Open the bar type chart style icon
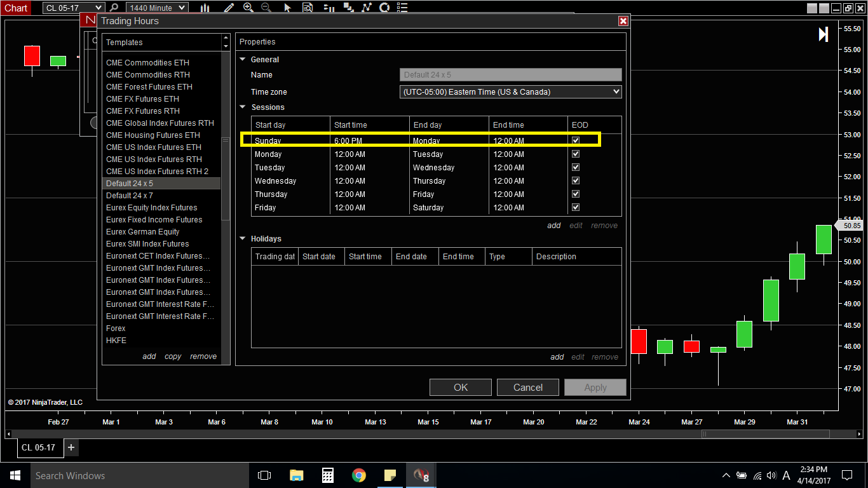Image resolution: width=868 pixels, height=488 pixels. click(x=205, y=8)
